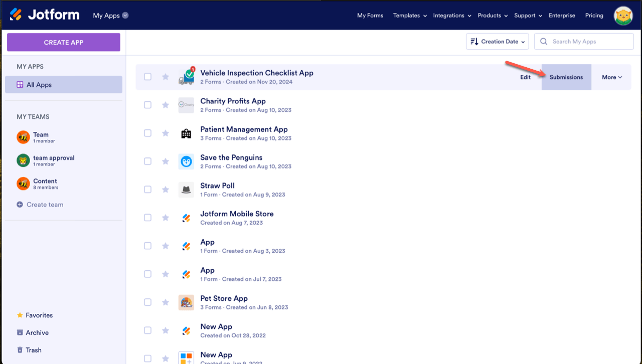The height and width of the screenshot is (364, 642).
Task: Open the Archive folder
Action: 33,332
